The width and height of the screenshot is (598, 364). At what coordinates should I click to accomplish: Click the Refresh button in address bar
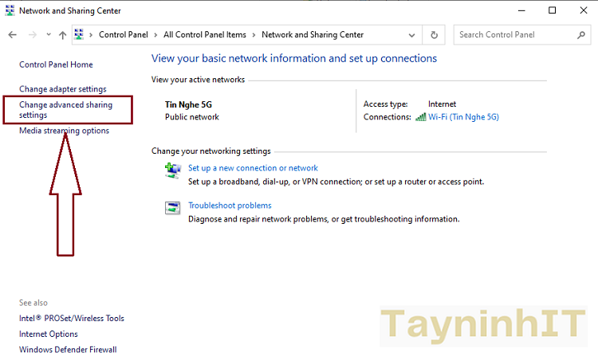[434, 35]
